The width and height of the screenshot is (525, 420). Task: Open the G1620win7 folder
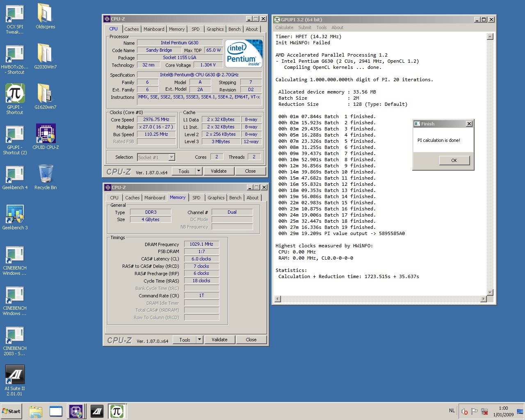coord(45,97)
